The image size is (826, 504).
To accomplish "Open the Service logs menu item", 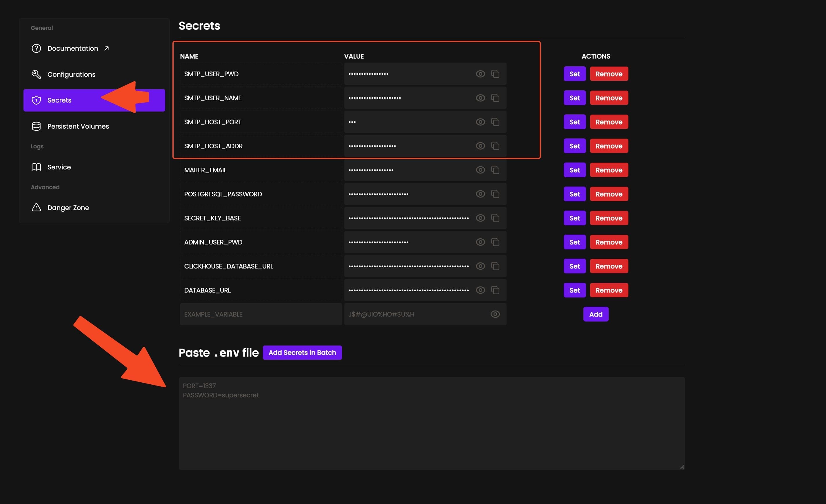I will [x=59, y=167].
